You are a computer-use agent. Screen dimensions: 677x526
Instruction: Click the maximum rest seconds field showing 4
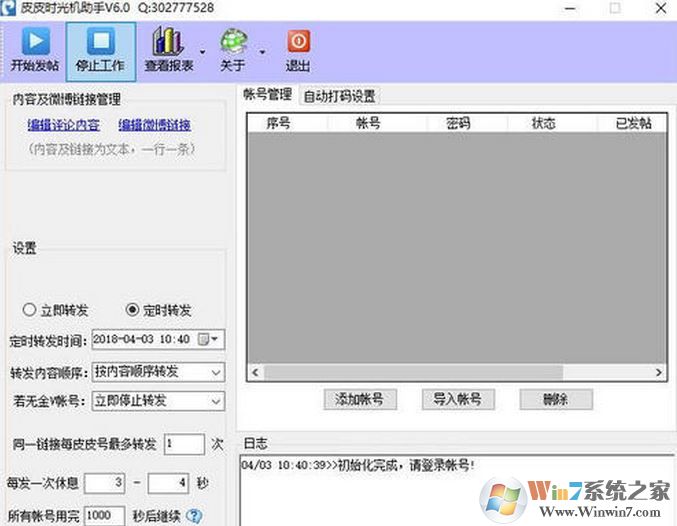point(168,483)
